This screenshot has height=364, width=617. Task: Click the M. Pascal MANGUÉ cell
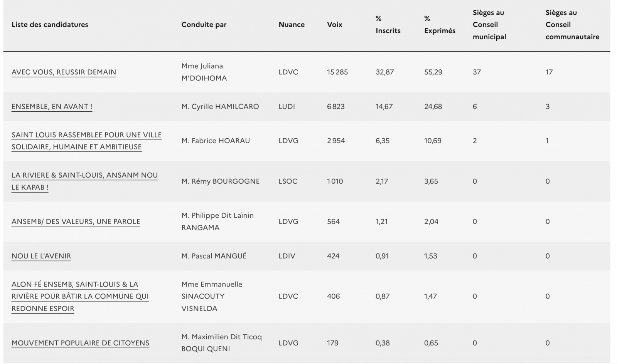pos(214,256)
